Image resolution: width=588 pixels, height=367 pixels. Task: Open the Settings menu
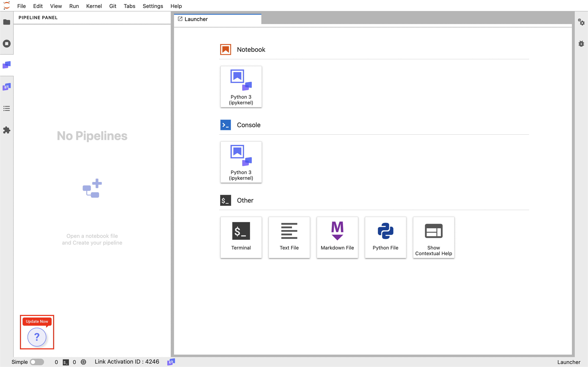[153, 6]
